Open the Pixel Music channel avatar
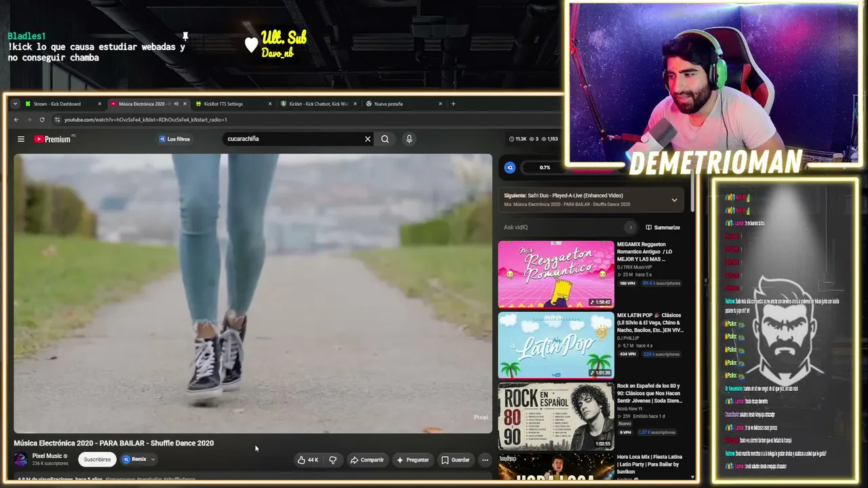868x488 pixels. pos(21,460)
